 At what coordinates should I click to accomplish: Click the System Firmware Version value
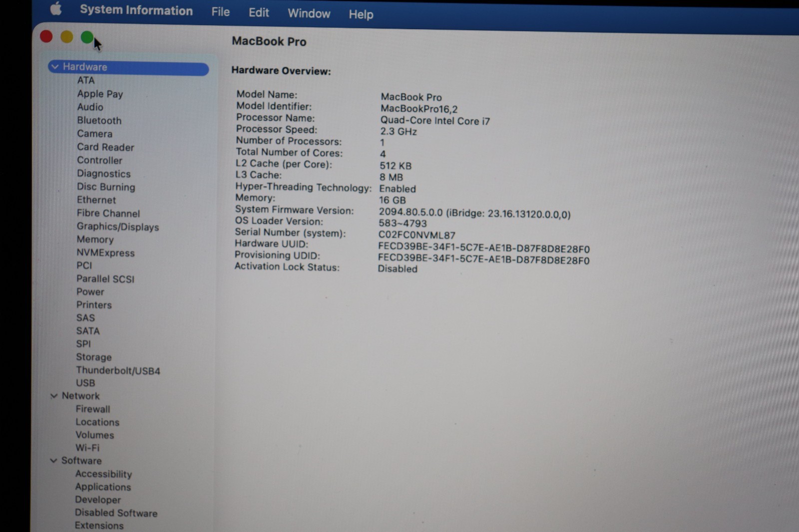click(x=474, y=214)
